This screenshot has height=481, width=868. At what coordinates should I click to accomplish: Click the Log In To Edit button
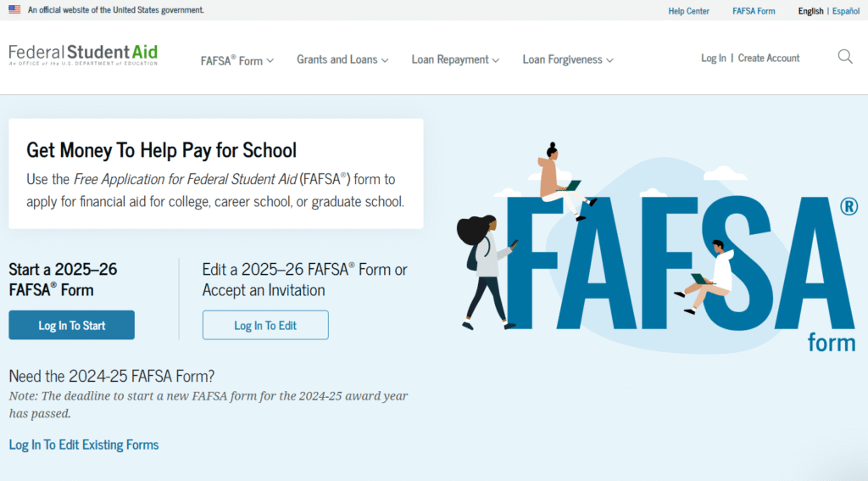pyautogui.click(x=265, y=325)
